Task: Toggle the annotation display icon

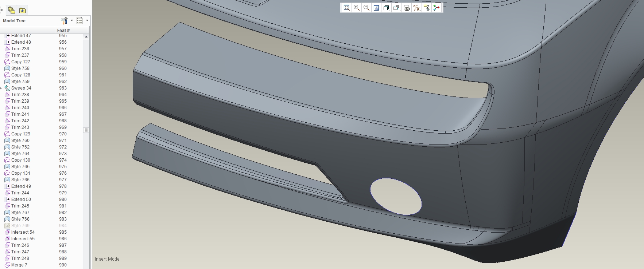Action: [426, 8]
